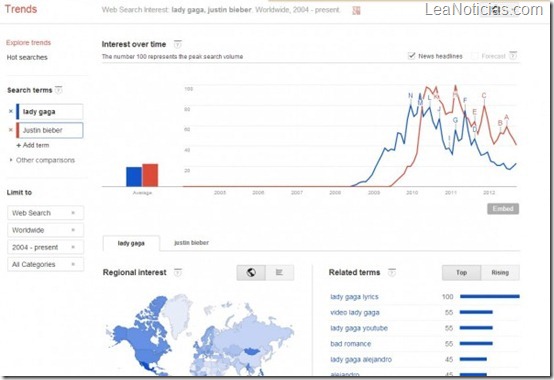Remove justin bieber term with red X
Screen dimensions: 554x380
tap(11, 130)
